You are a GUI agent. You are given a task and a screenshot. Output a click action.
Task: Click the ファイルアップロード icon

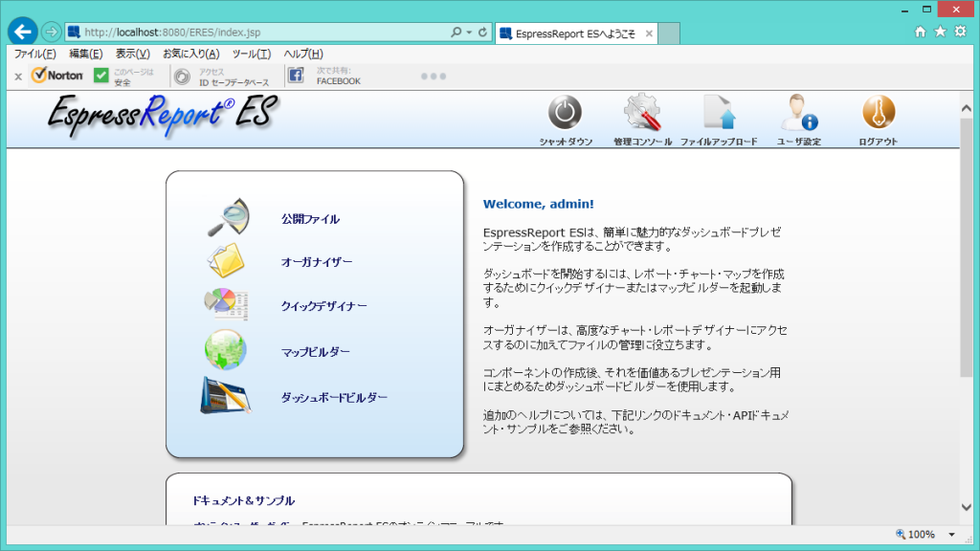click(719, 113)
